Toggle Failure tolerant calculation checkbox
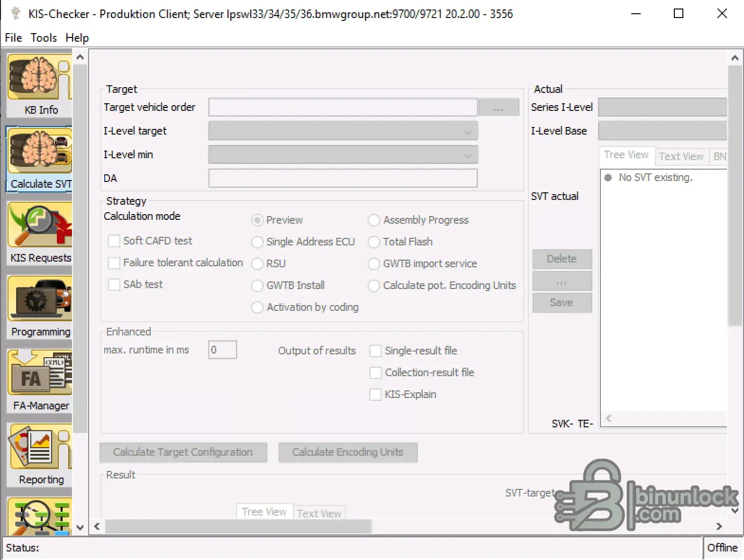The height and width of the screenshot is (560, 744). (114, 263)
